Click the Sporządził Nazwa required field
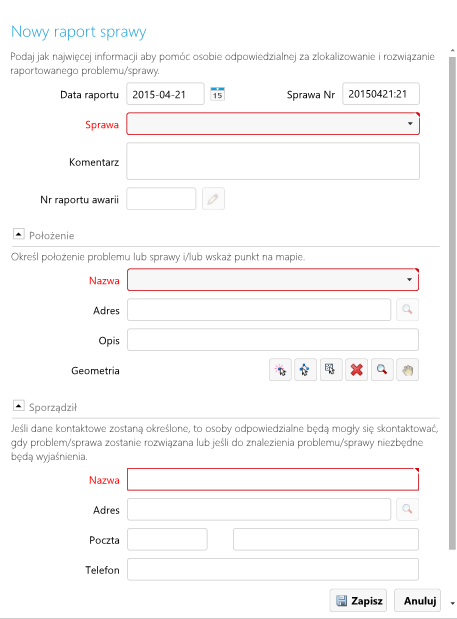This screenshot has width=457, height=619. [x=273, y=480]
